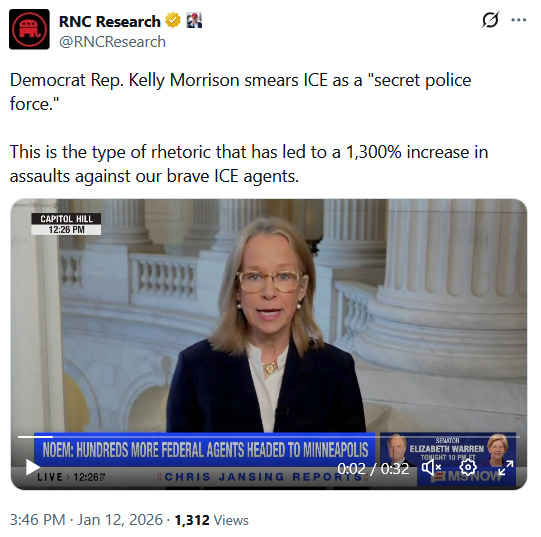This screenshot has height=537, width=541.
Task: Click the Elizabeth Warren promo banner
Action: point(448,449)
